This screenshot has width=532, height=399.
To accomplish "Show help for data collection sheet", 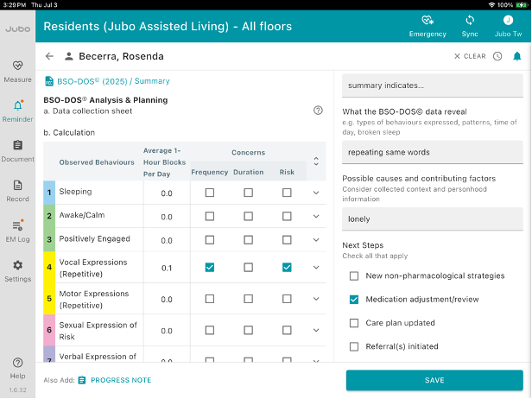I will click(x=318, y=111).
